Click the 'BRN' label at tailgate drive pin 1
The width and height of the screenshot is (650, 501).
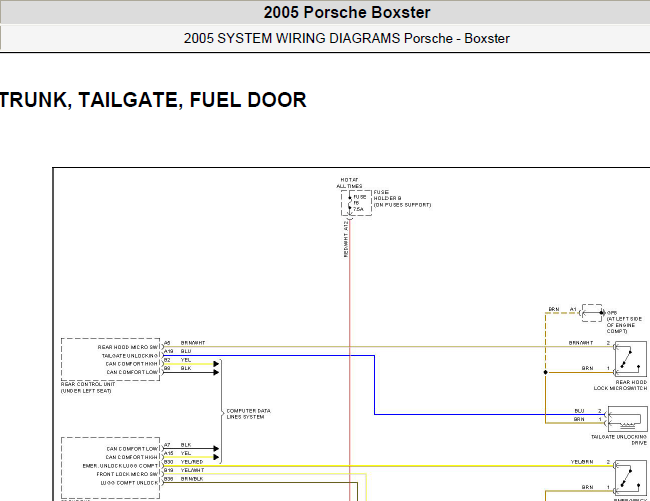(x=579, y=419)
